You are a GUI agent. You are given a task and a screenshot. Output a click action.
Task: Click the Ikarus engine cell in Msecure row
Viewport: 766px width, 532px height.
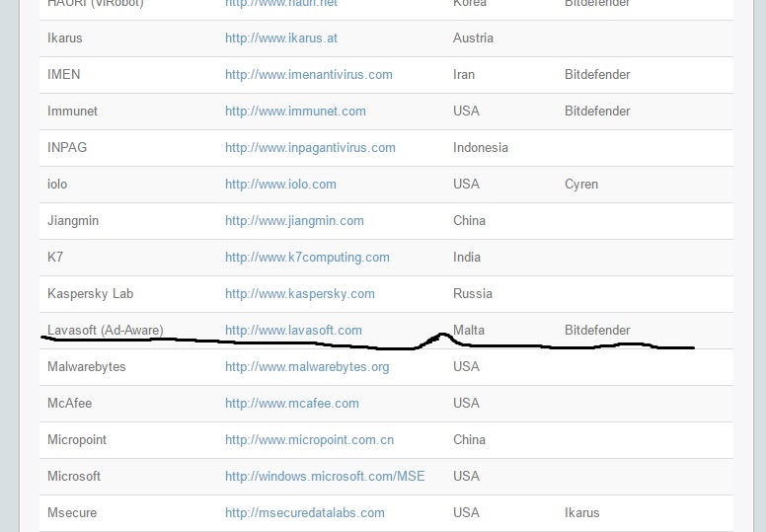pos(581,513)
